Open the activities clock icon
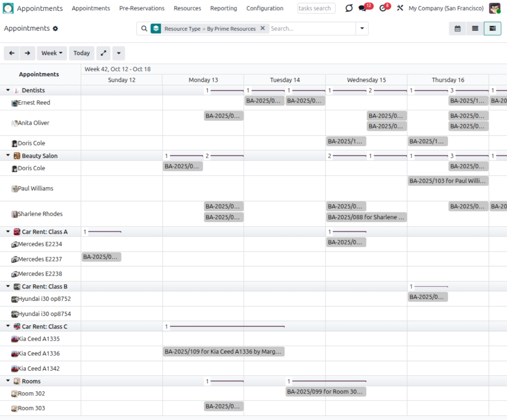 pyautogui.click(x=383, y=9)
